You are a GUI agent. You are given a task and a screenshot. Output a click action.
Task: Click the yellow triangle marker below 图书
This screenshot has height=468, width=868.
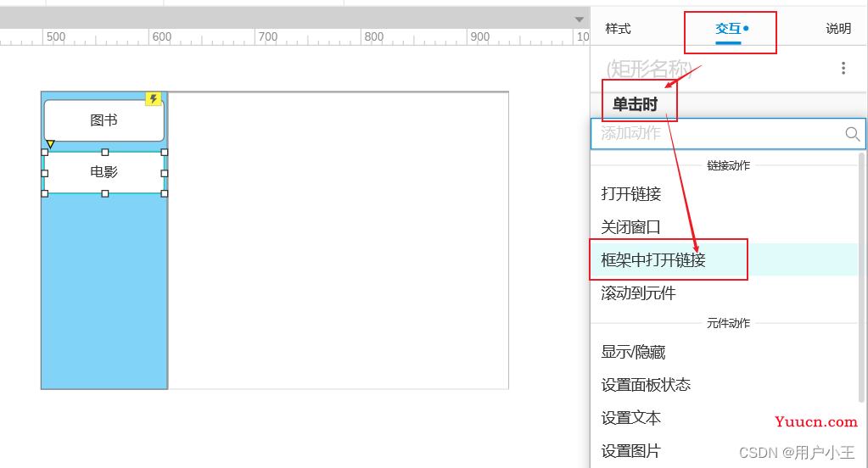pyautogui.click(x=50, y=144)
